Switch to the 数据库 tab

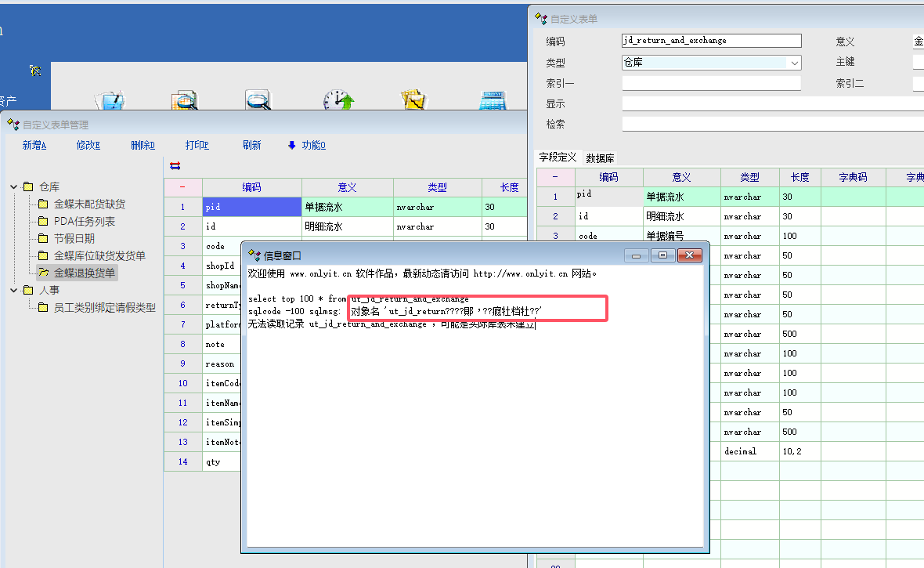coord(600,158)
